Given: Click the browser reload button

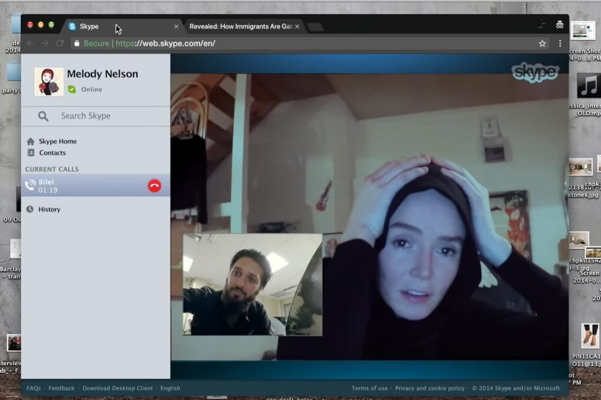Looking at the screenshot, I should click(61, 43).
